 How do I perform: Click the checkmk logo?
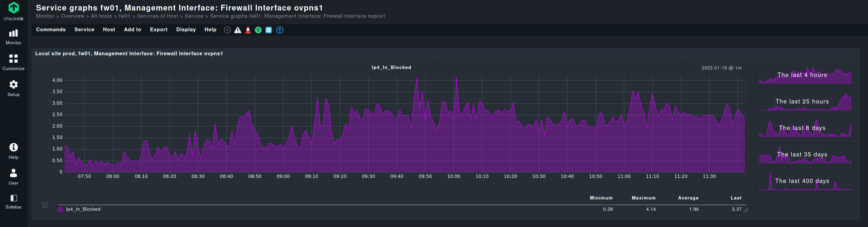pos(14,11)
